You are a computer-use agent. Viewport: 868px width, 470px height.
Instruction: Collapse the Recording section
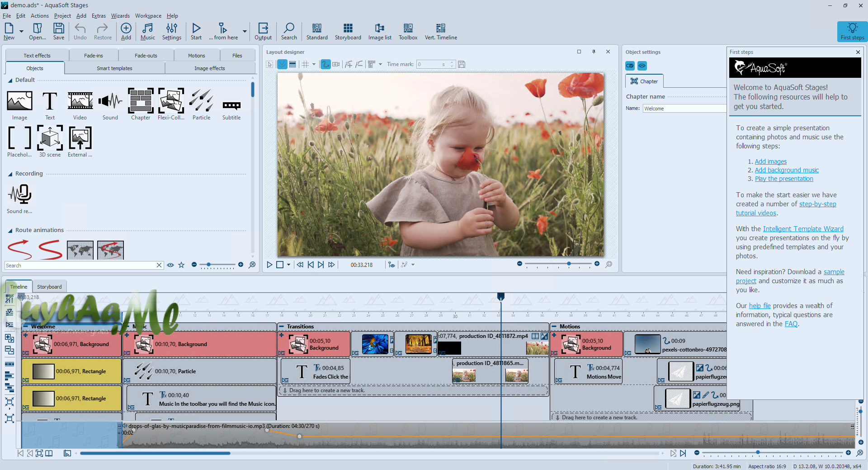coord(10,174)
